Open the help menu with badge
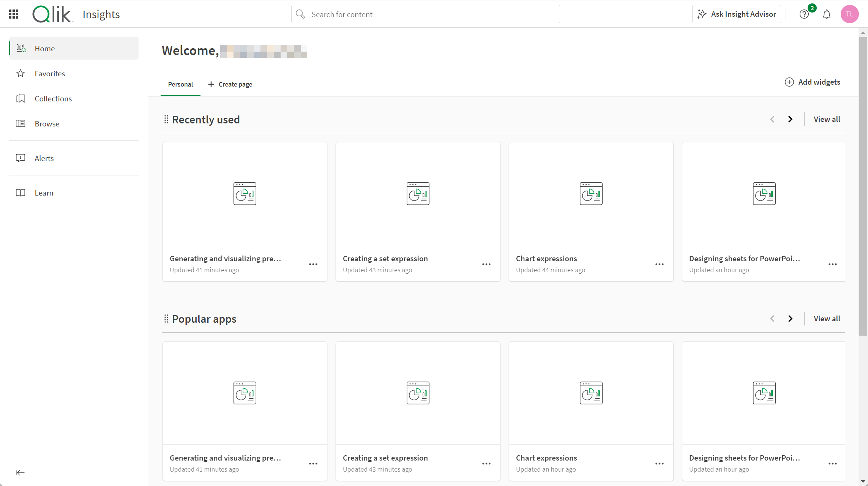Image resolution: width=868 pixels, height=486 pixels. coord(804,14)
